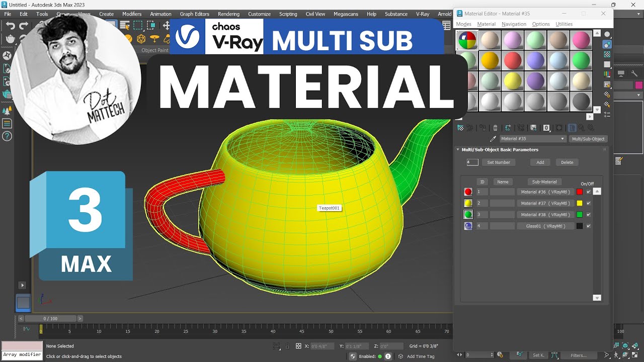Pick material from object with eyedropper
644x362 pixels.
(x=493, y=139)
